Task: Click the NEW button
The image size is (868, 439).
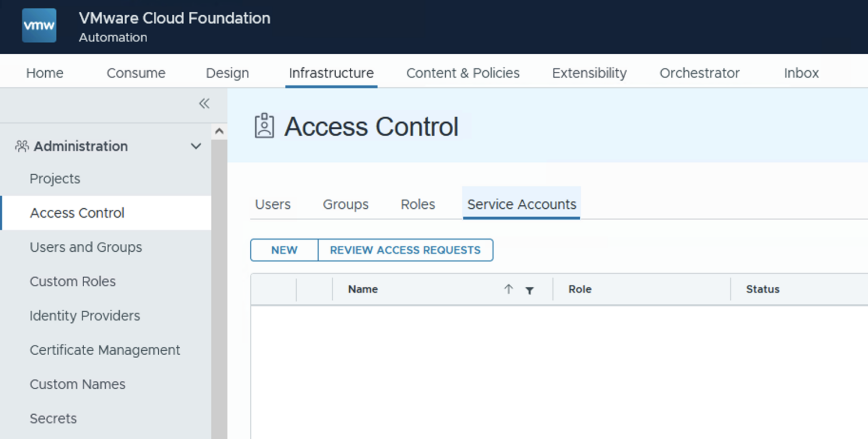Action: point(284,250)
